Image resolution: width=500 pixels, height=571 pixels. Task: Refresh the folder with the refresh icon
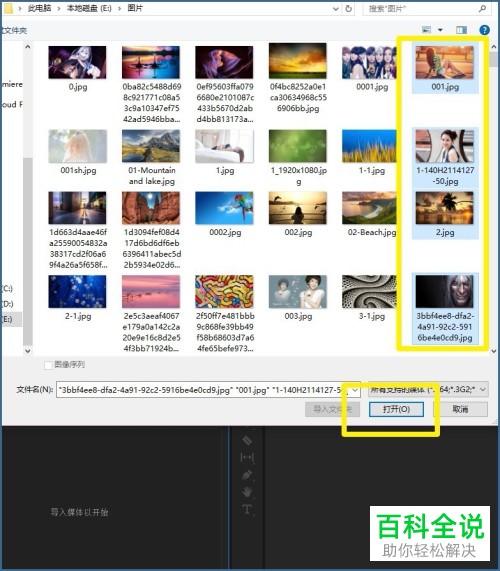pyautogui.click(x=349, y=8)
